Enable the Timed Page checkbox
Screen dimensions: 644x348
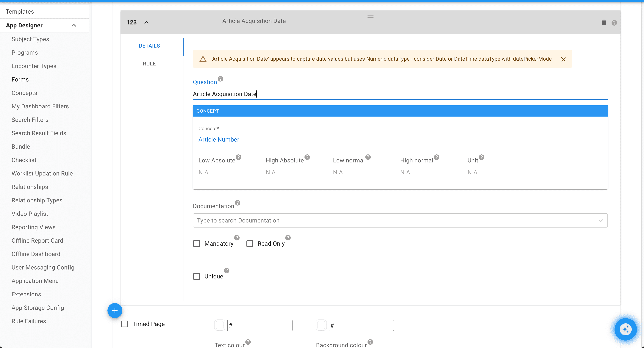pos(124,324)
